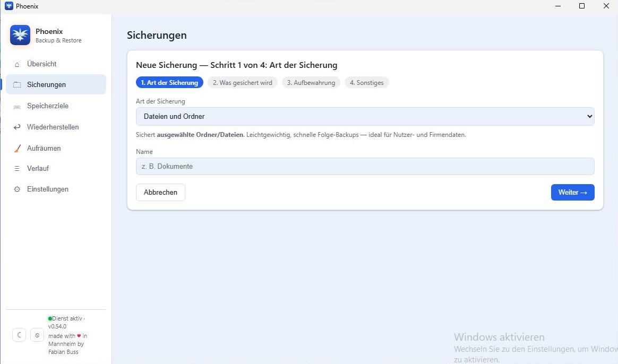
Task: Click the 'Backup & Restore' subtitle
Action: pos(58,40)
